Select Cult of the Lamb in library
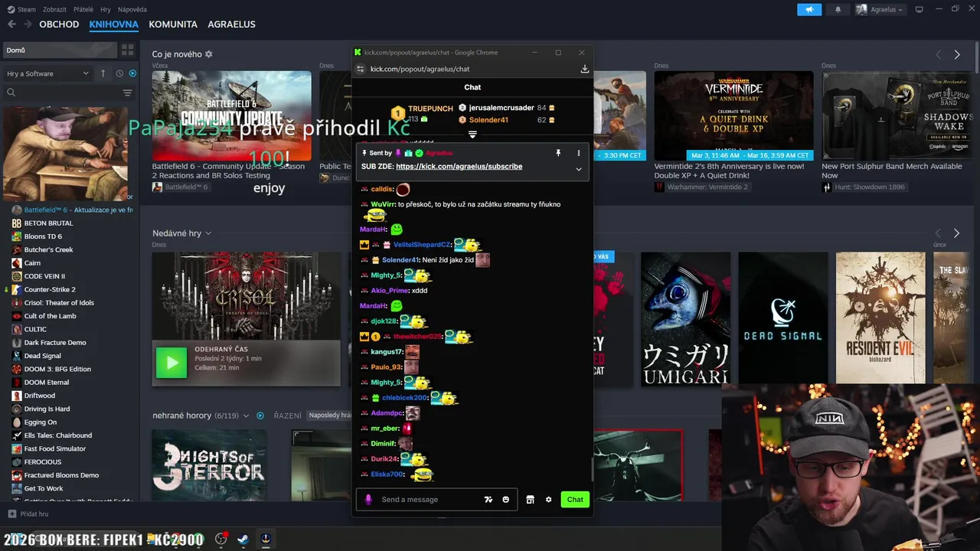980x551 pixels. point(50,316)
